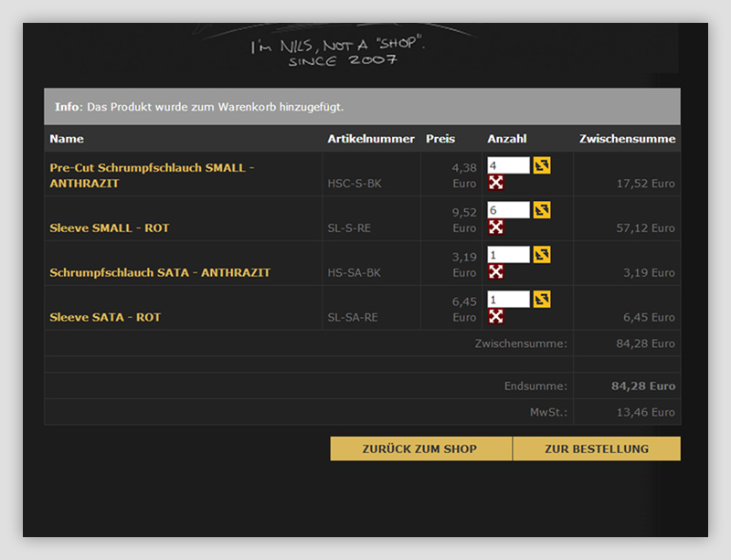Click the Anzahl column header
This screenshot has height=560, width=731.
click(507, 139)
